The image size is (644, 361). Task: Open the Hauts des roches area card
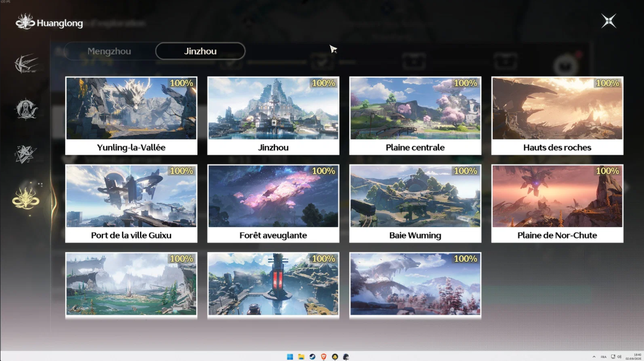coord(557,116)
